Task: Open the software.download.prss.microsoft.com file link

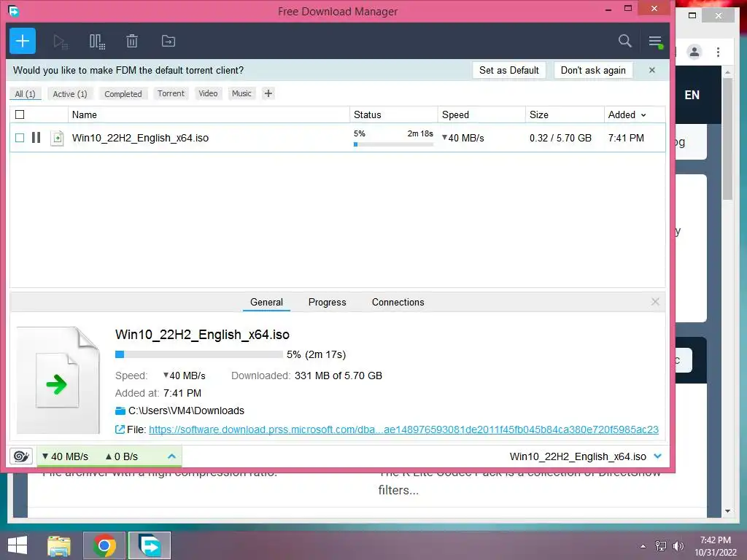Action: 403,429
